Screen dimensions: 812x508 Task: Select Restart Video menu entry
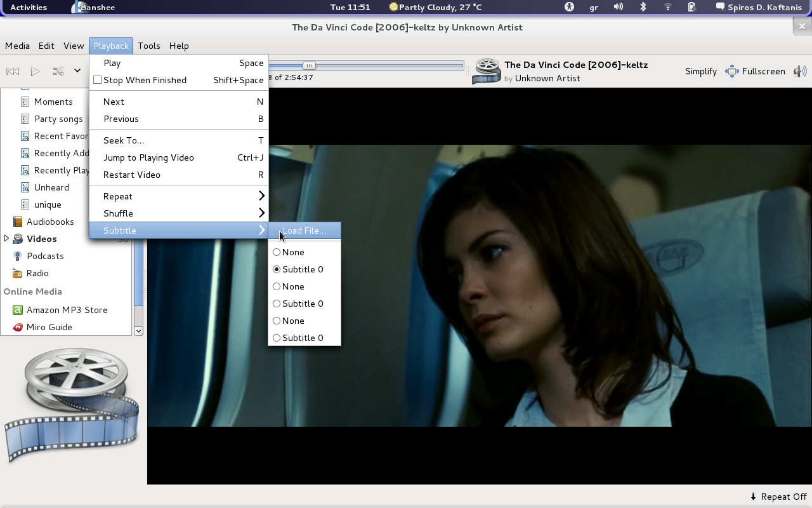click(x=179, y=175)
